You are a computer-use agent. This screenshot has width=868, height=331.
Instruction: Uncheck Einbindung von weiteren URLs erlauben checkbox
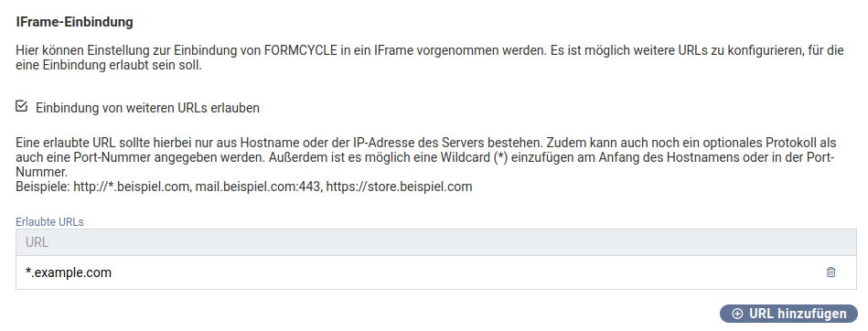(x=22, y=106)
